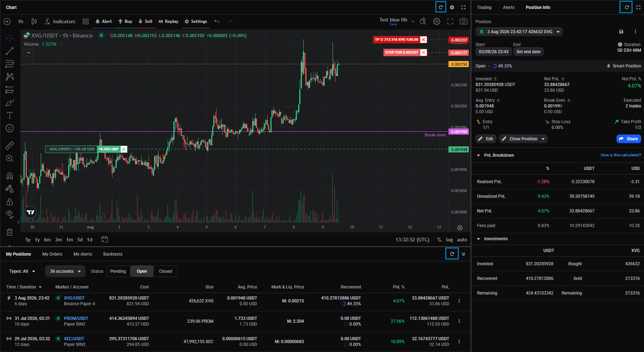The width and height of the screenshot is (644, 352).
Task: Switch to the My Orders tab
Action: click(x=52, y=254)
